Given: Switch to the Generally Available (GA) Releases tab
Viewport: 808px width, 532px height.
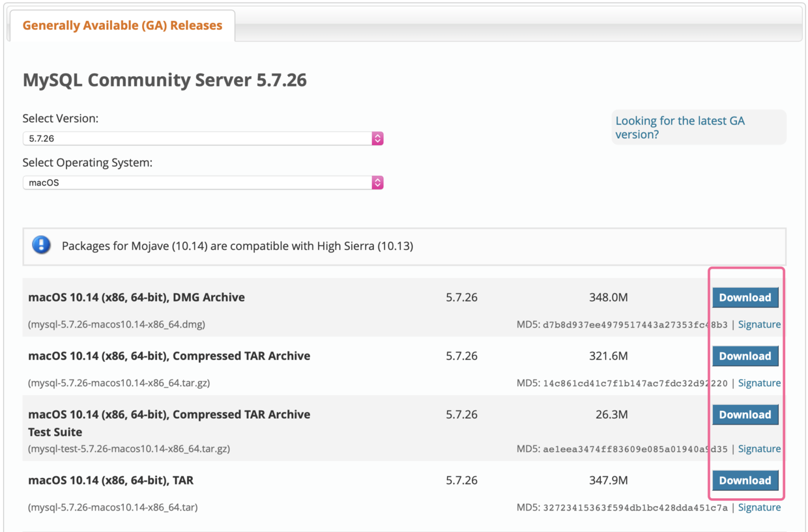Looking at the screenshot, I should point(122,25).
